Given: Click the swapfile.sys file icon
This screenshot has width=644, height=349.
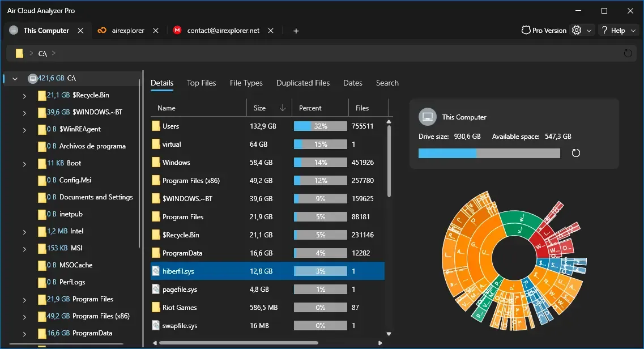Looking at the screenshot, I should tap(156, 326).
